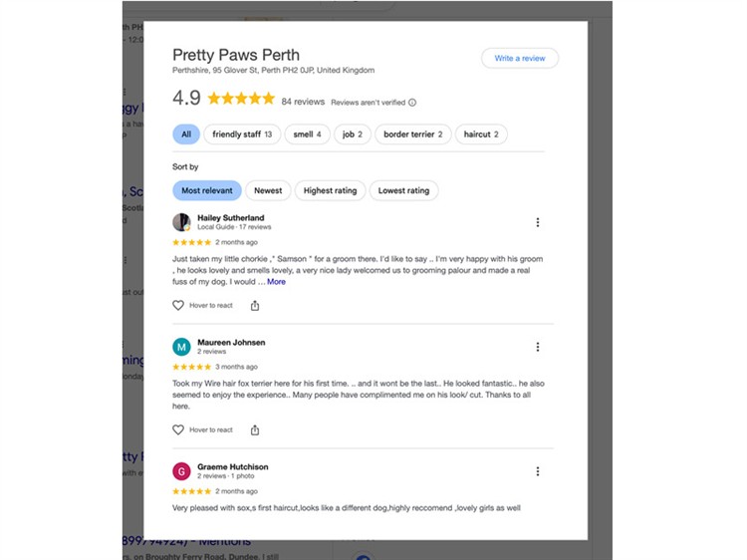
Task: Open three-dot menu for Hailey Sutherland's review
Action: (538, 222)
